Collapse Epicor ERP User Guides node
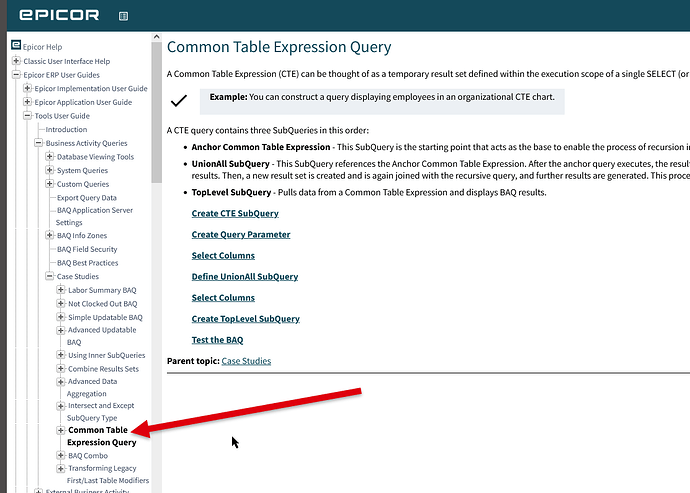 click(x=16, y=74)
